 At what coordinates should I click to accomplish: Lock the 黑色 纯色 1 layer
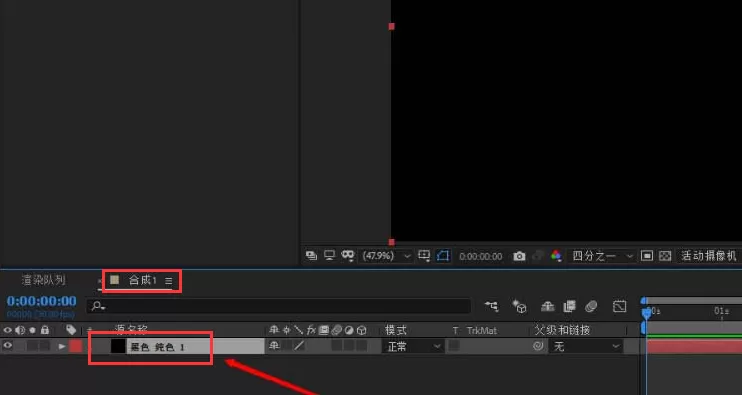coord(44,346)
